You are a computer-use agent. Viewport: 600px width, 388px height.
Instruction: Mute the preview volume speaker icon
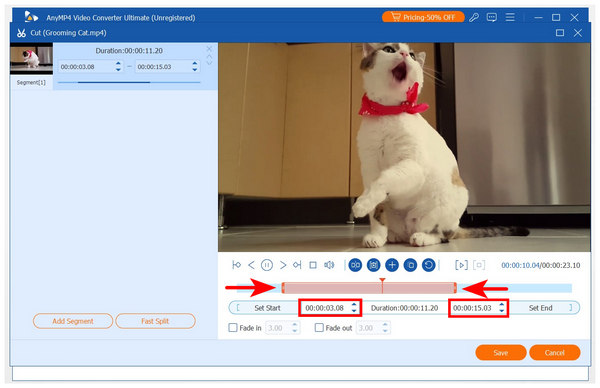pyautogui.click(x=329, y=265)
